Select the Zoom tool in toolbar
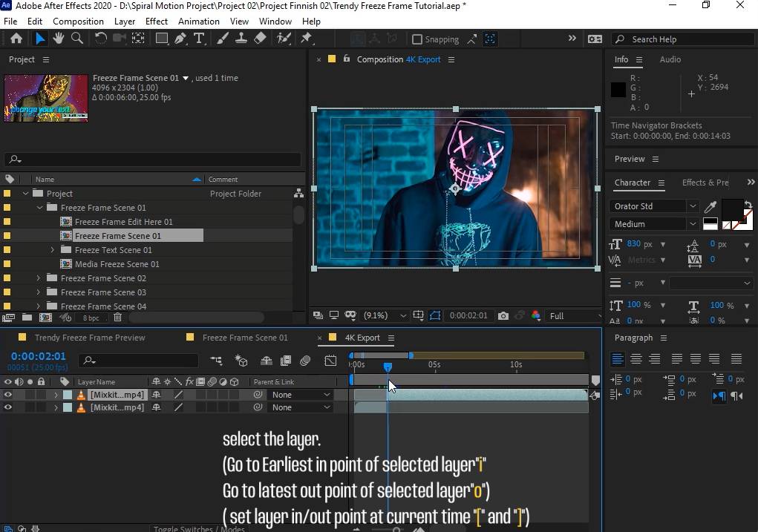Image resolution: width=758 pixels, height=532 pixels. (x=76, y=39)
